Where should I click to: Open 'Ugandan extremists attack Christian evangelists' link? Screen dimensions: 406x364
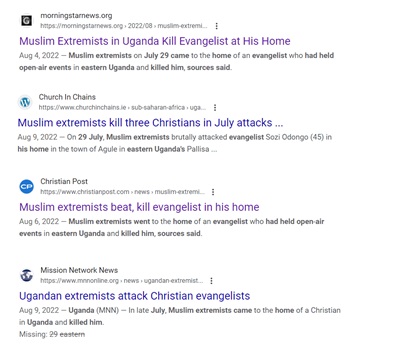tap(135, 296)
